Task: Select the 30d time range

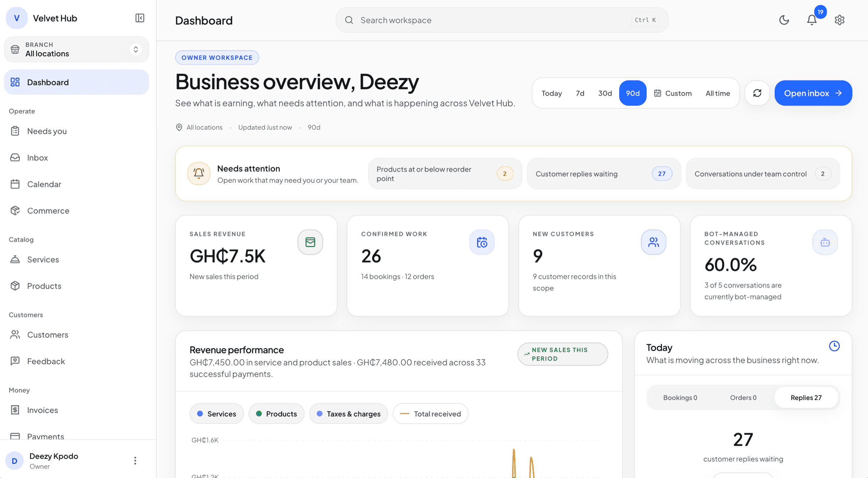Action: point(605,93)
